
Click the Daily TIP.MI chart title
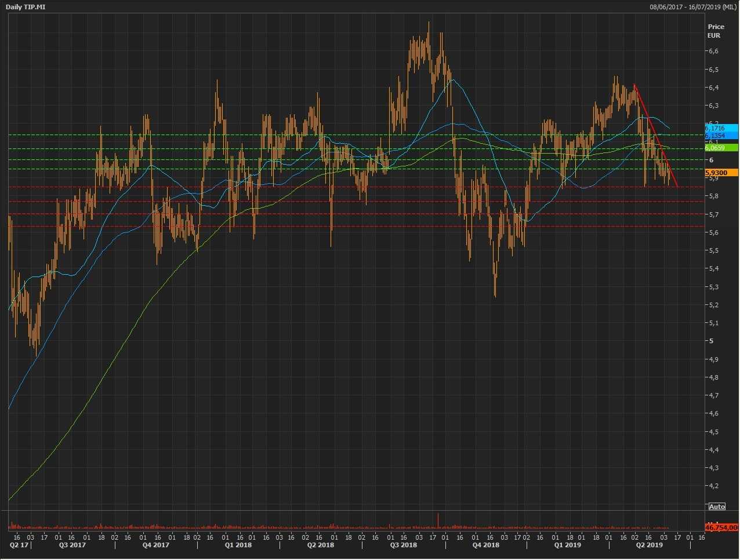[26, 6]
